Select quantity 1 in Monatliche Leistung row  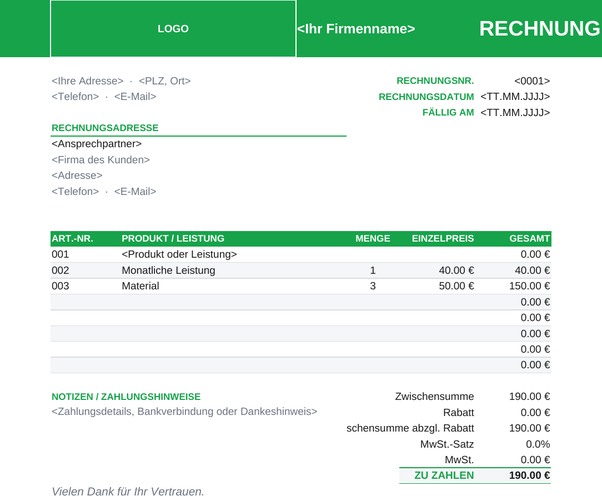372,270
